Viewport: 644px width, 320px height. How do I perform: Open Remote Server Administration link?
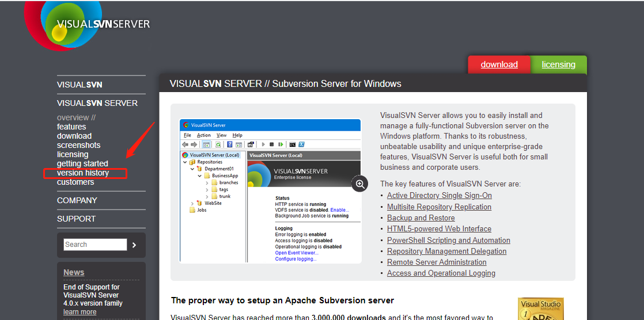[x=437, y=262]
